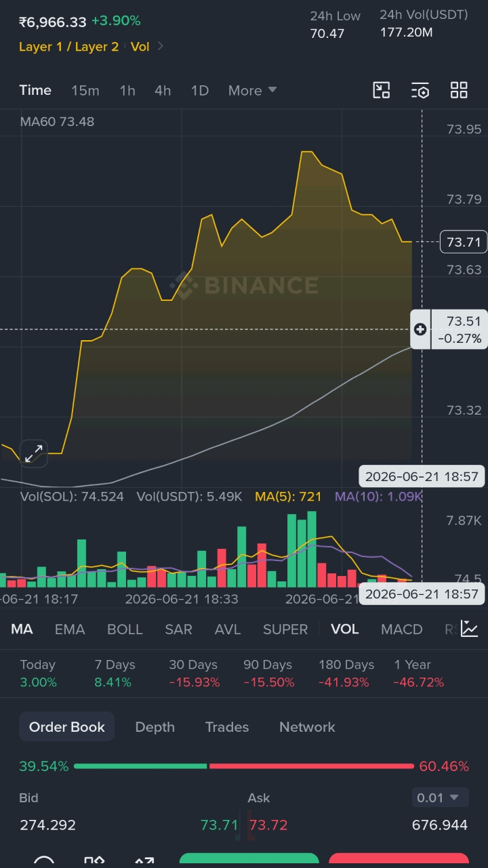
Task: Select the 15m interval
Action: (x=85, y=90)
